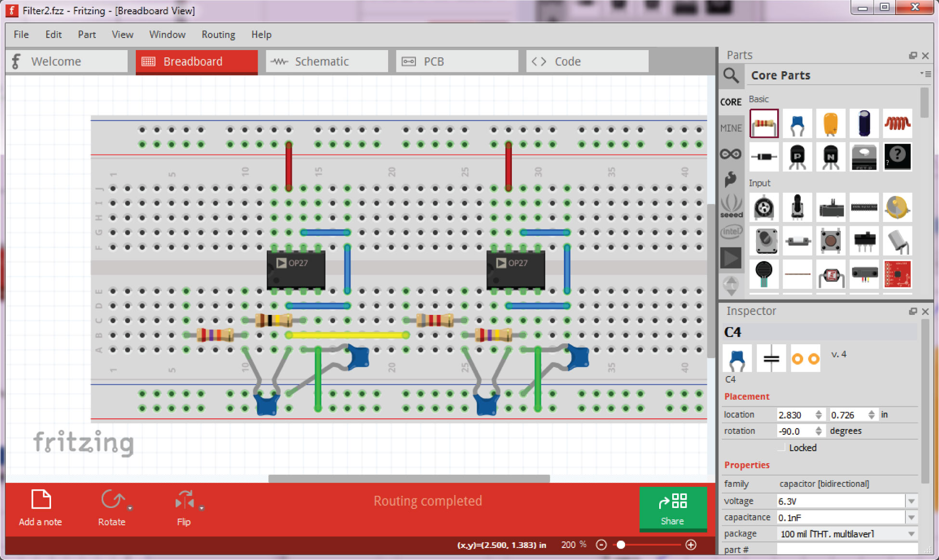Open the File menu

pos(21,35)
